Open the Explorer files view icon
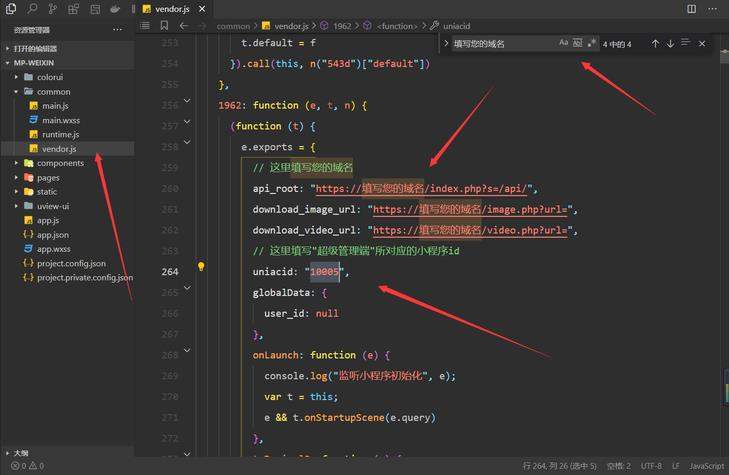The image size is (729, 475). click(x=11, y=8)
